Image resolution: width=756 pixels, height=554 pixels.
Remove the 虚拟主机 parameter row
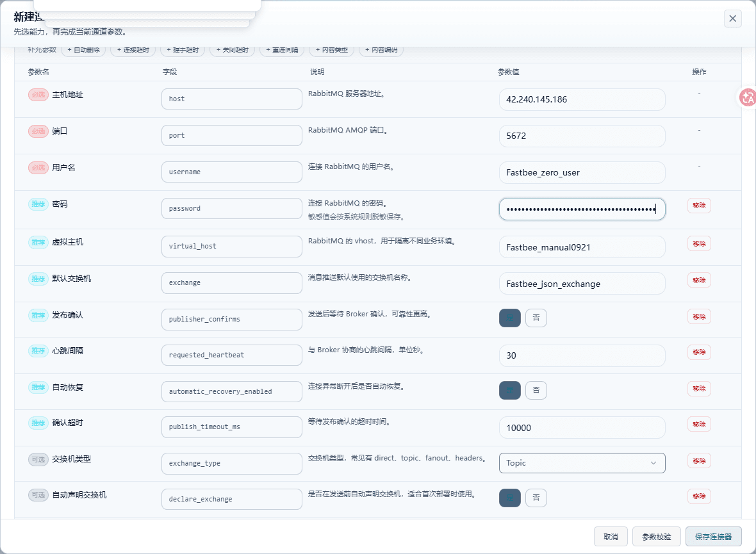[x=698, y=243]
